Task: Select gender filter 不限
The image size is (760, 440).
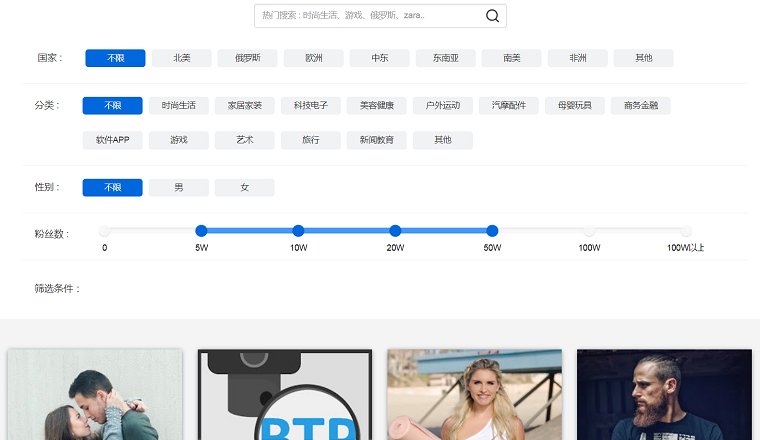Action: click(112, 188)
